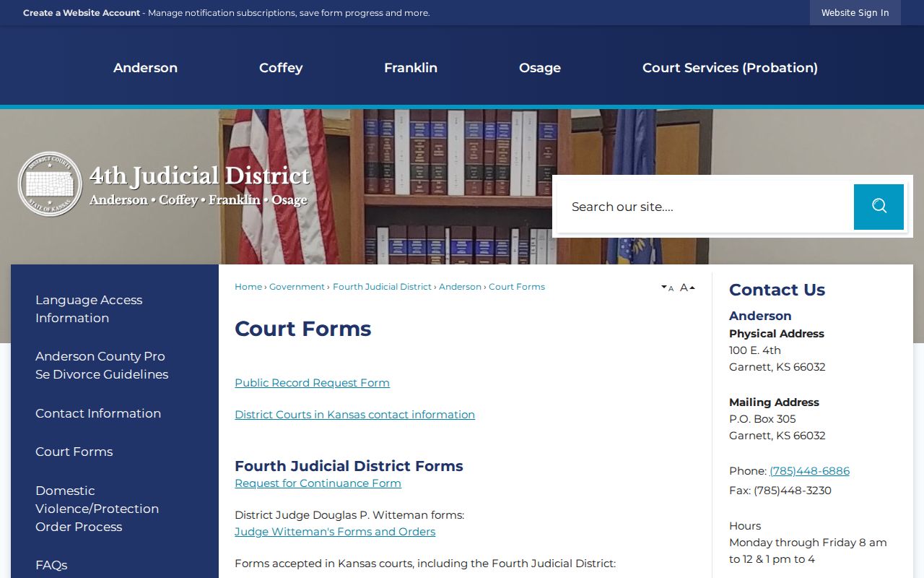This screenshot has height=578, width=924.
Task: Click the Mailing Address label
Action: click(x=774, y=402)
